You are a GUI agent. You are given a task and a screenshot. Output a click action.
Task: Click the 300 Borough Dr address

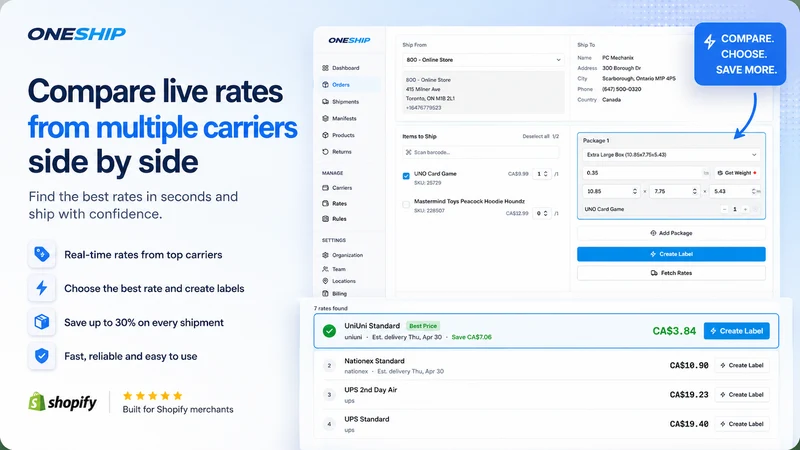click(x=621, y=68)
